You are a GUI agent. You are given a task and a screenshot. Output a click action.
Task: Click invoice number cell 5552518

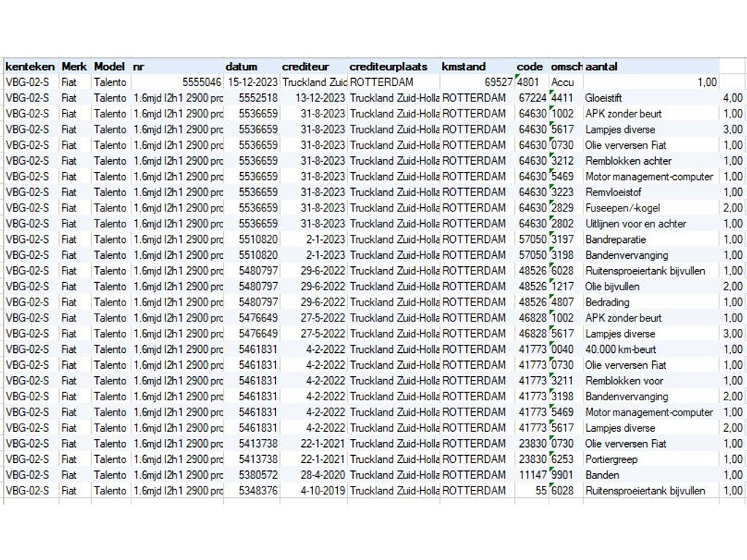252,98
